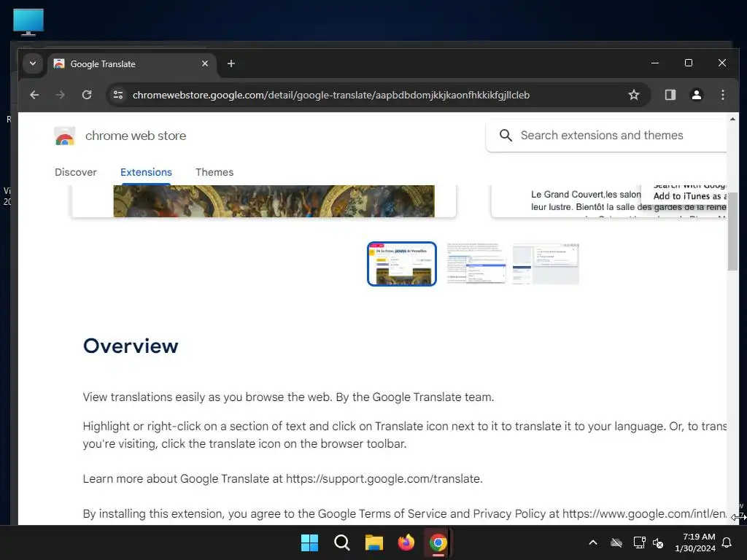This screenshot has height=560, width=747.
Task: Open the notifications bell
Action: [x=727, y=542]
